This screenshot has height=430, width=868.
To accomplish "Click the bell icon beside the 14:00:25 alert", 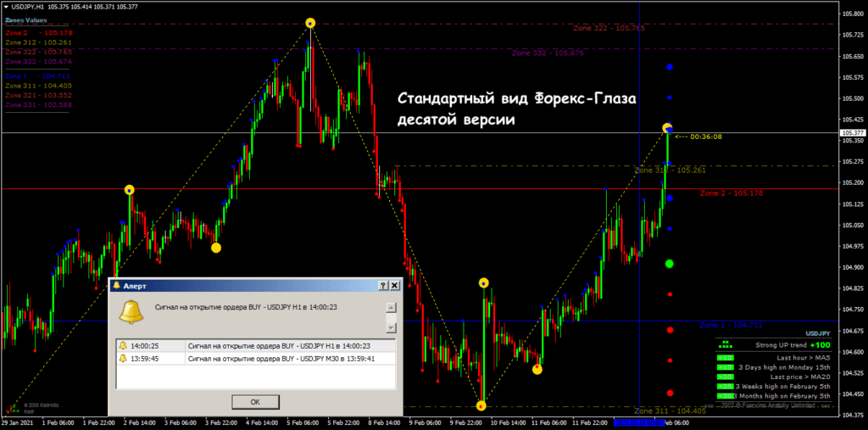I will (x=123, y=346).
